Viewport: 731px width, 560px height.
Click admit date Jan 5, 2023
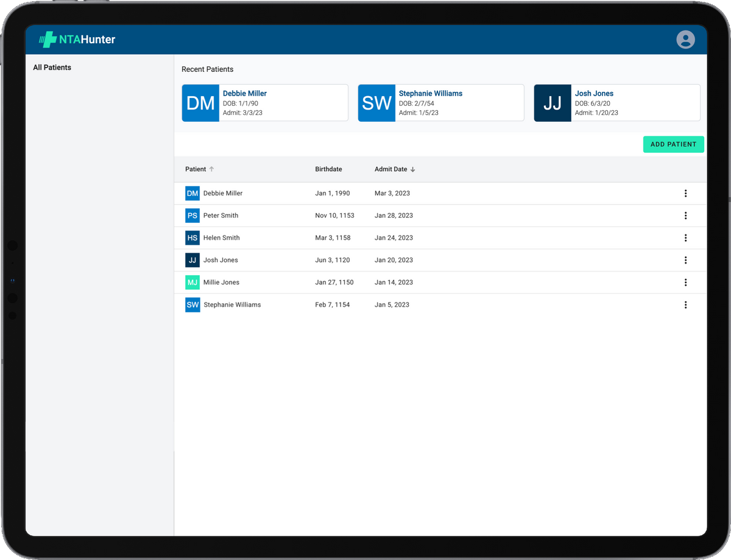392,305
